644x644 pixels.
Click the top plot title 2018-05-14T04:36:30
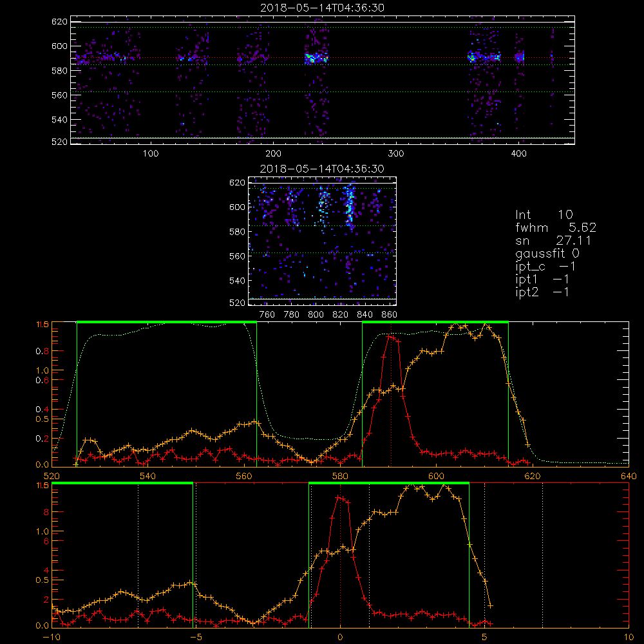(x=323, y=8)
